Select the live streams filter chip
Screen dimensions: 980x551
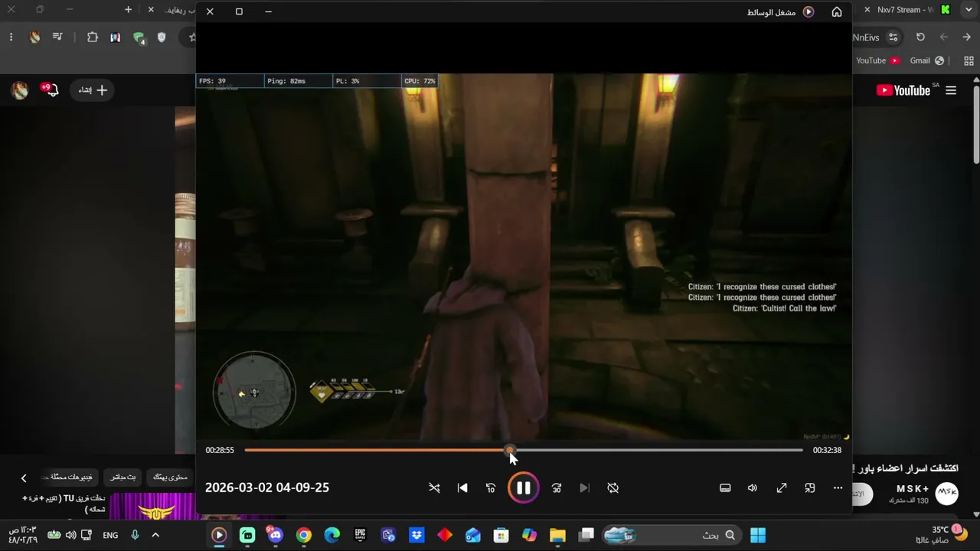click(123, 477)
